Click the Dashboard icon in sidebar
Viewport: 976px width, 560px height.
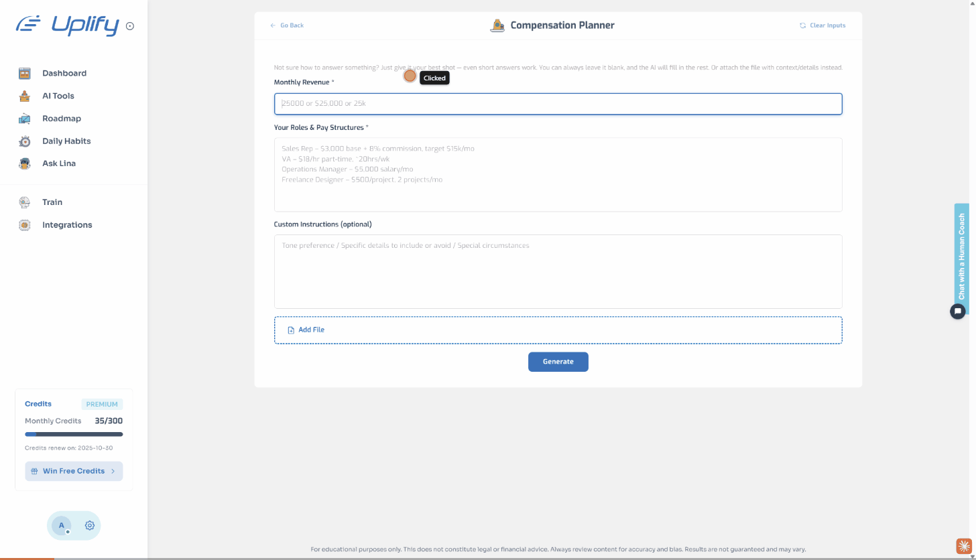click(25, 74)
